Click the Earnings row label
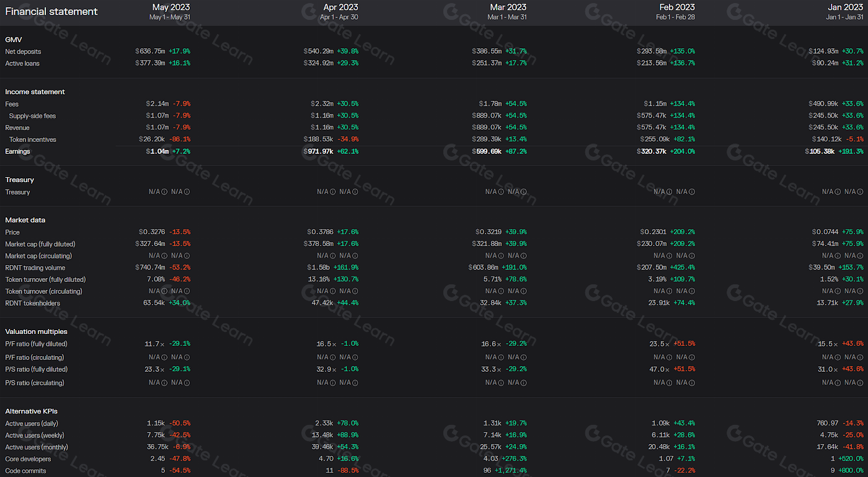Image resolution: width=868 pixels, height=477 pixels. click(x=17, y=151)
